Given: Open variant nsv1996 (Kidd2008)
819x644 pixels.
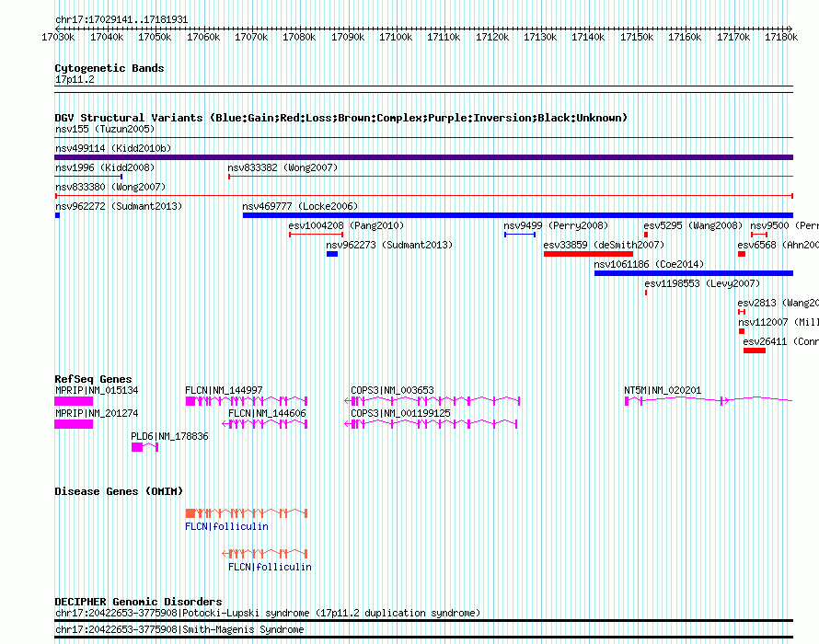Looking at the screenshot, I should 105,167.
